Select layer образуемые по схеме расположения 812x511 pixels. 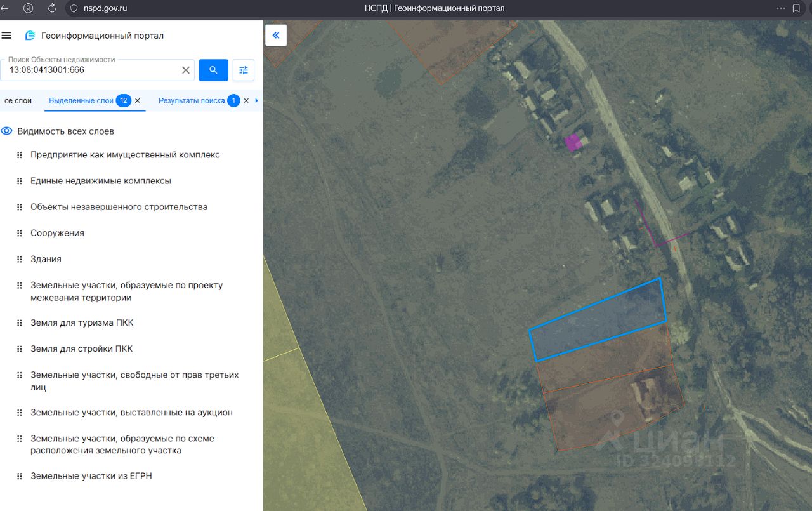122,444
